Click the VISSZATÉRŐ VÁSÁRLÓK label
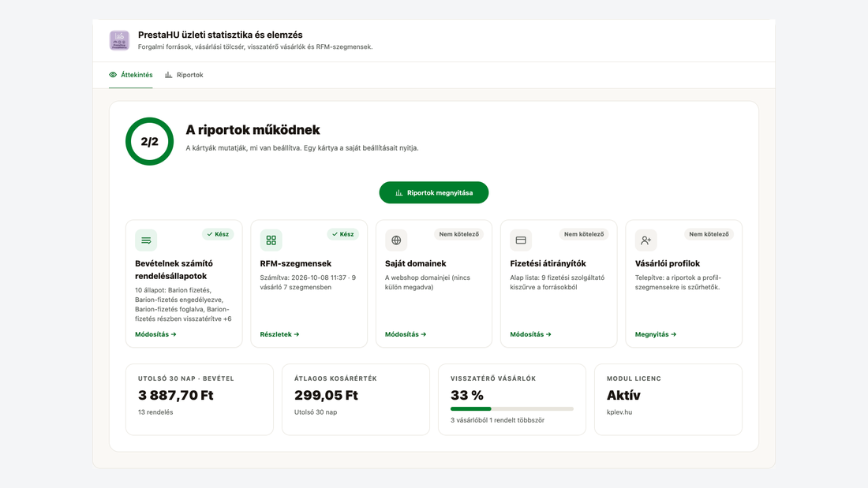This screenshot has height=488, width=868. click(x=493, y=379)
